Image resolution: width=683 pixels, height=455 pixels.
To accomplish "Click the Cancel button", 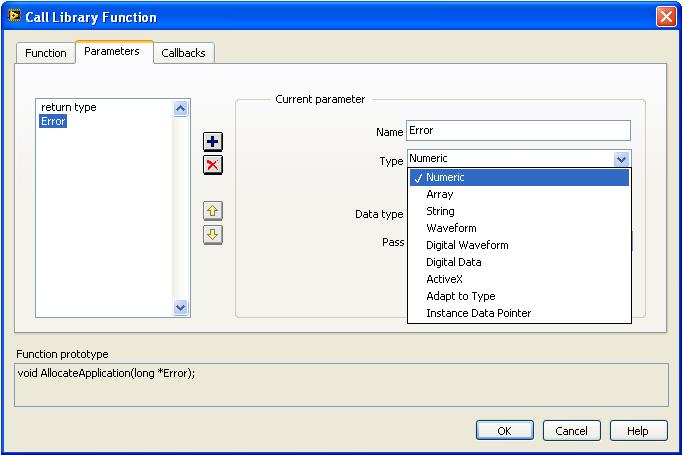I will 572,431.
